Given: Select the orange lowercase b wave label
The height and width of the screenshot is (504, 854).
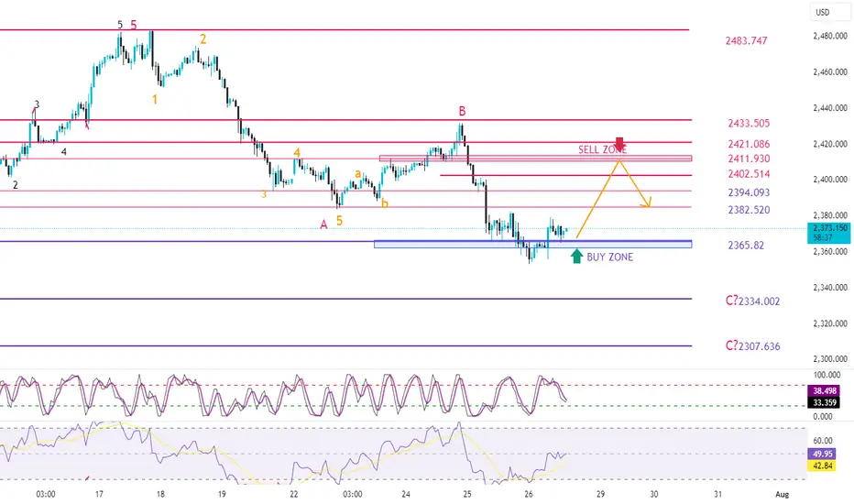Looking at the screenshot, I should tap(385, 203).
